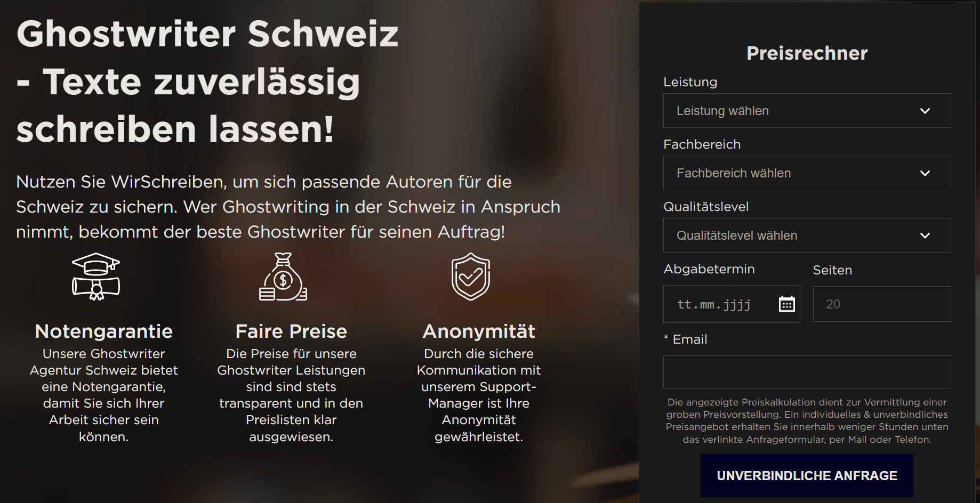Click the Abgabetermin date field
980x503 pixels.
point(732,304)
